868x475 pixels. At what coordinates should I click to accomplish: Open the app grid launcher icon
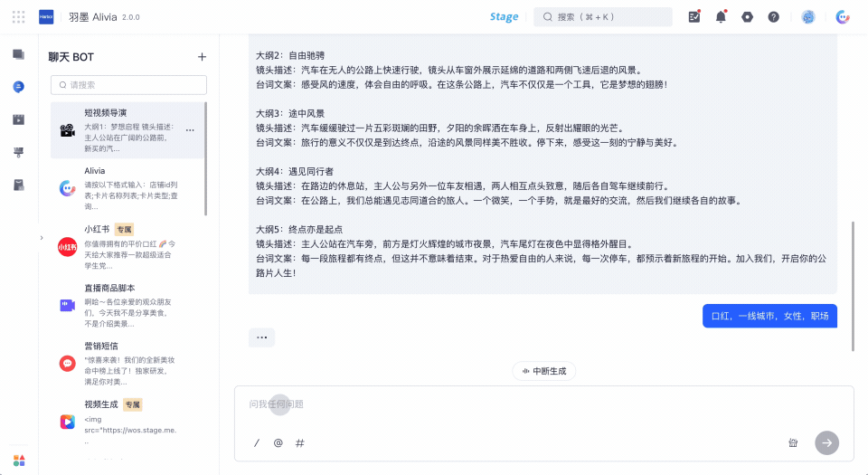18,16
